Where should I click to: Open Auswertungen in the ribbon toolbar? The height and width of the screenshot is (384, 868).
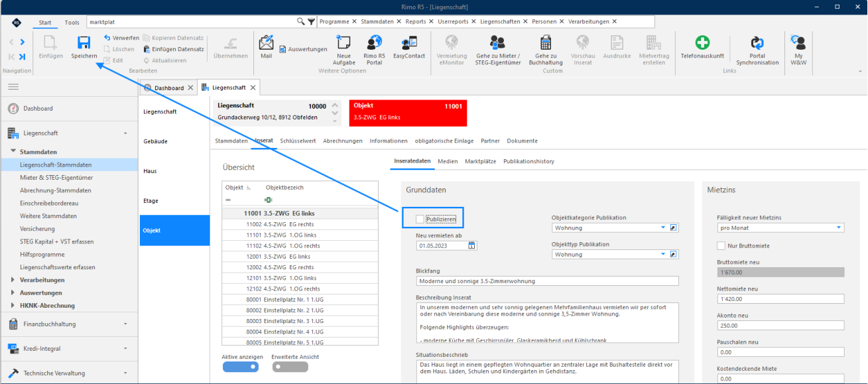point(303,49)
